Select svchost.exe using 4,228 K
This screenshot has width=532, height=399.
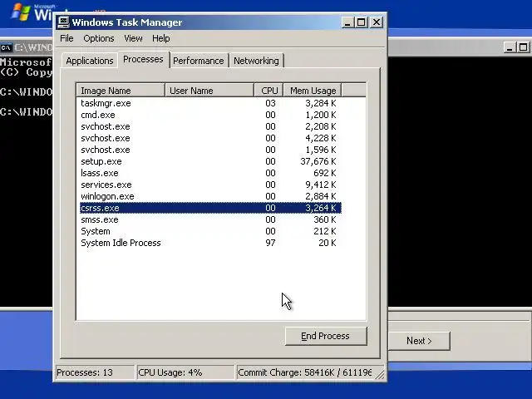[x=210, y=138]
